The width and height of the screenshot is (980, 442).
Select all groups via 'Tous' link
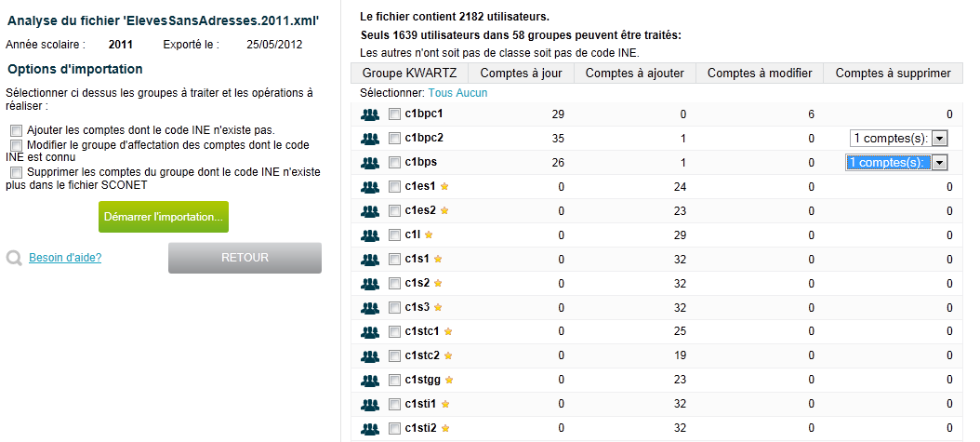(x=440, y=93)
